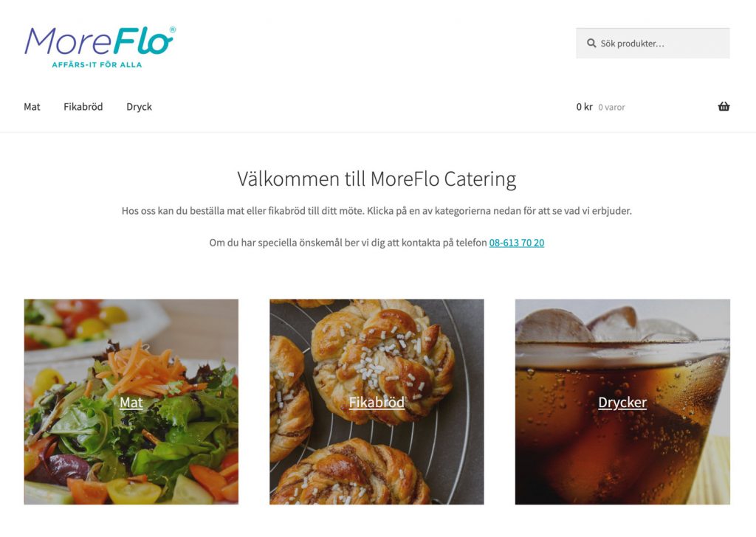This screenshot has width=756, height=537.
Task: Open the Fikabröd category label on buns
Action: pos(377,402)
